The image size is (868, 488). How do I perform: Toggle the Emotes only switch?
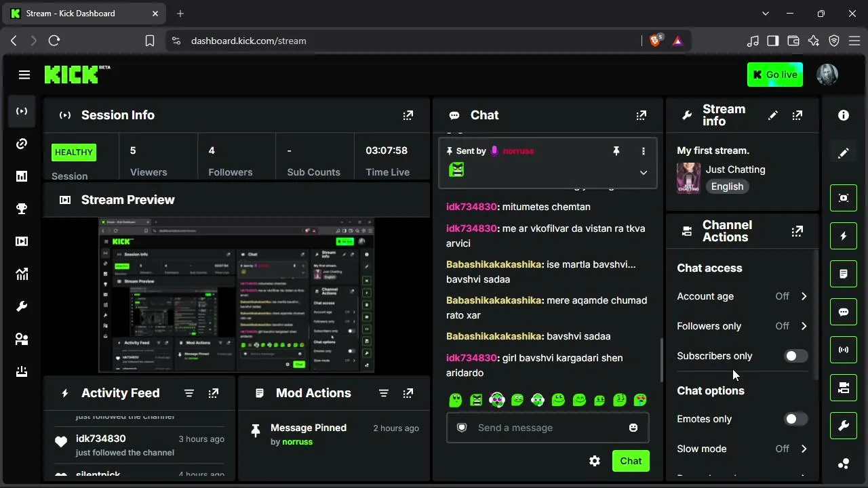tap(796, 419)
